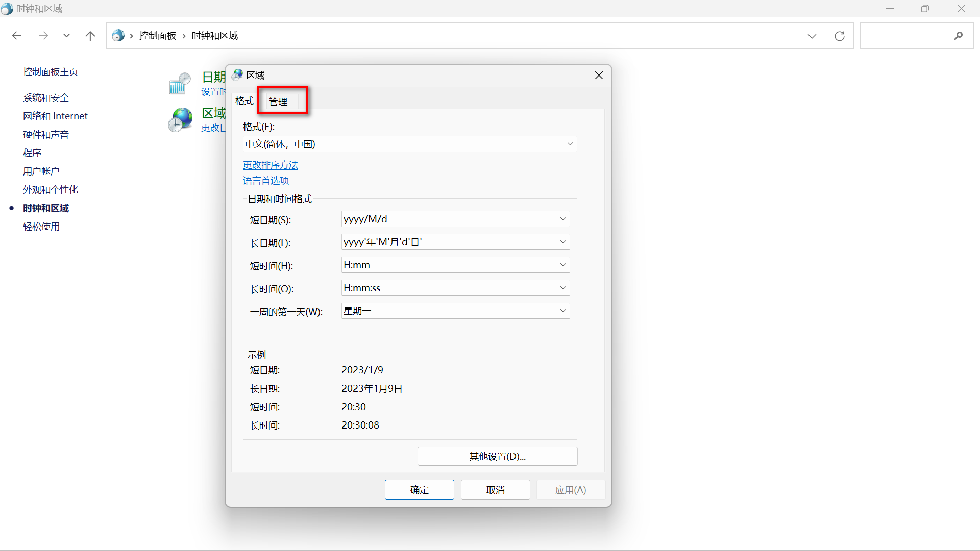
Task: Click the Forward navigation arrow
Action: 43,36
